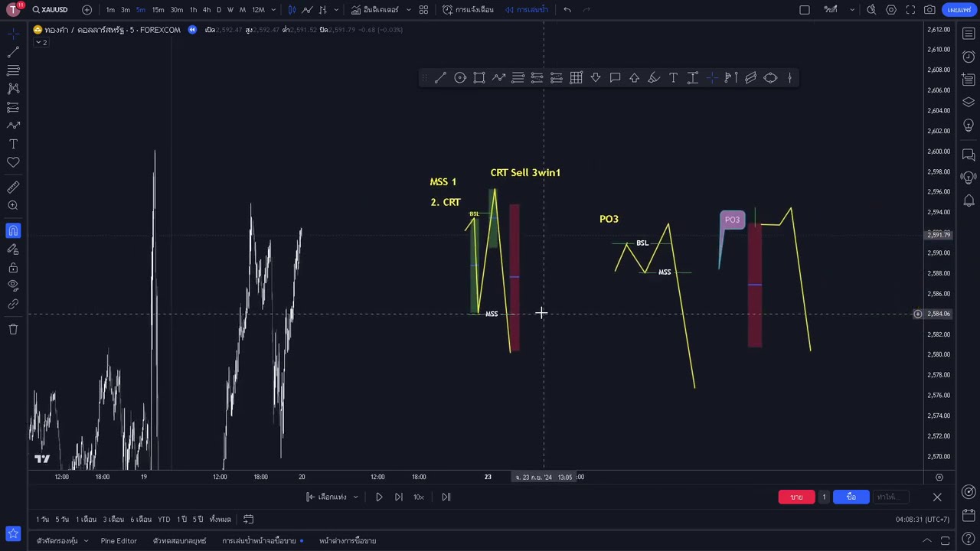Close the replay control bar
Image resolution: width=980 pixels, height=551 pixels.
937,497
